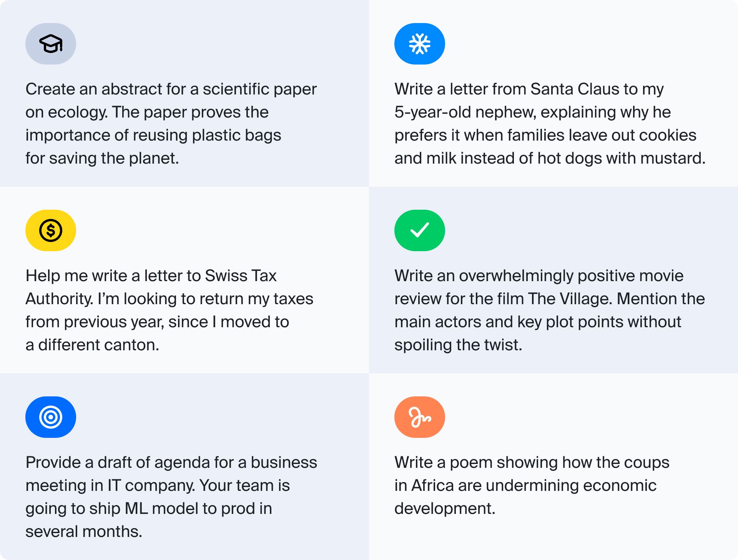
Task: Open the movie review prompt card
Action: 553,280
